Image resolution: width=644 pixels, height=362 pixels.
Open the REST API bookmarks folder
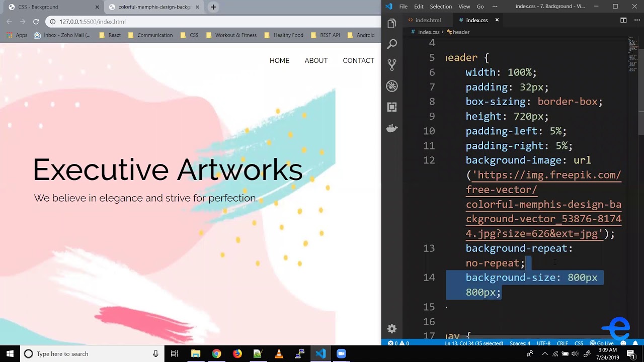click(325, 35)
